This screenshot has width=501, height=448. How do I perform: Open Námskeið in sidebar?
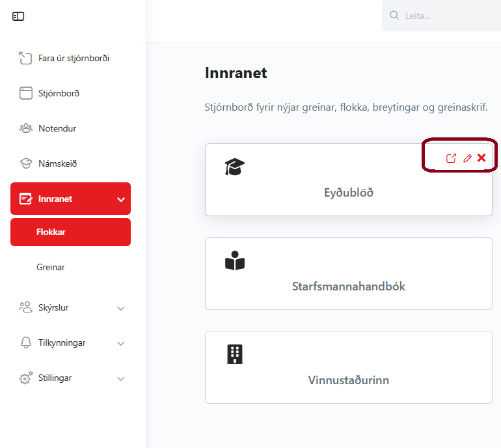57,163
